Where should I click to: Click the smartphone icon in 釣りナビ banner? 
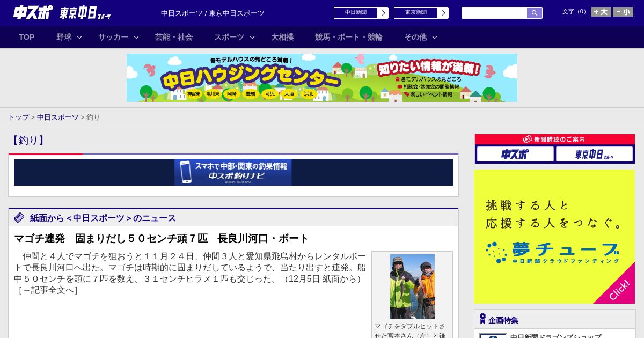click(186, 172)
